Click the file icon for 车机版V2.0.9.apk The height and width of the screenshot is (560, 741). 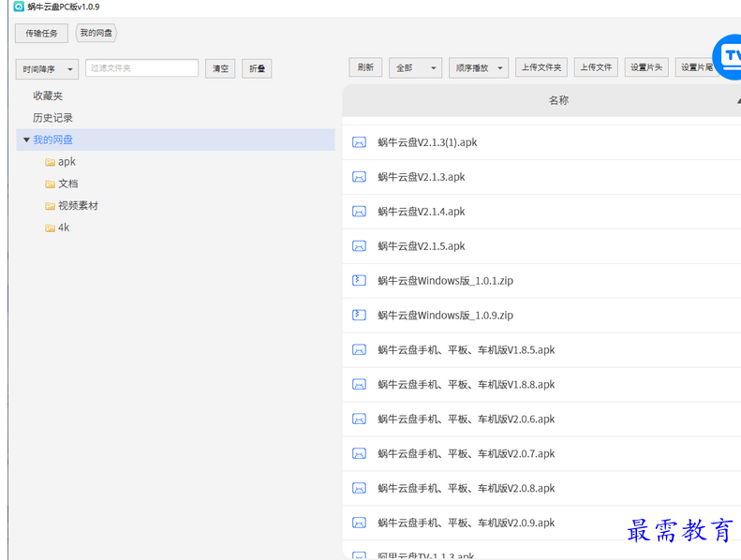point(359,523)
